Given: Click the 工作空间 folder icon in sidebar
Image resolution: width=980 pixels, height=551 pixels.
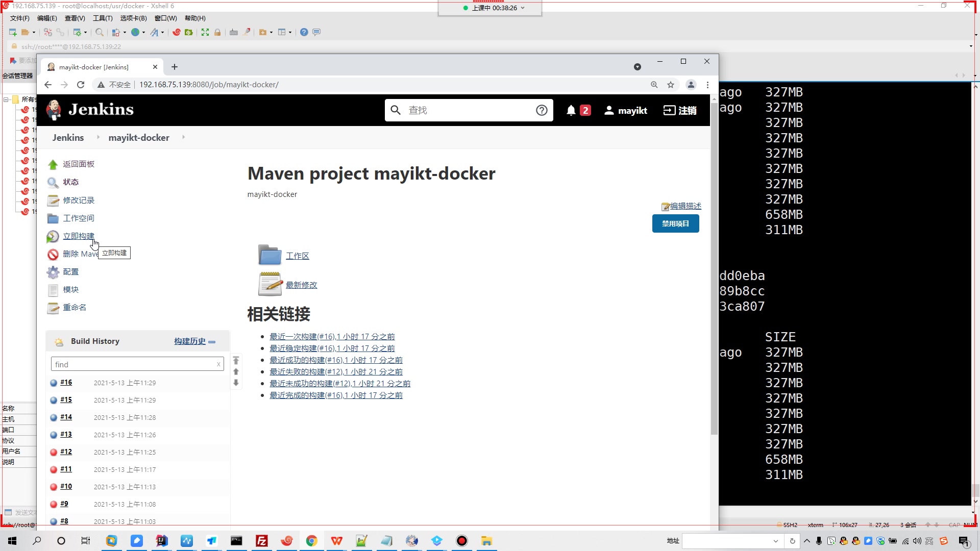Looking at the screenshot, I should point(53,218).
